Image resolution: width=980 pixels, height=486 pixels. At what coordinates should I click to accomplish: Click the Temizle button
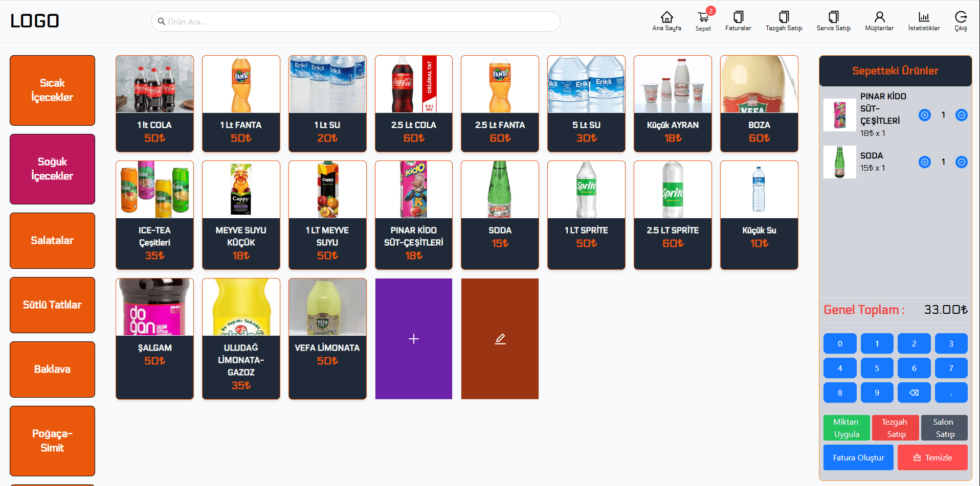click(932, 457)
